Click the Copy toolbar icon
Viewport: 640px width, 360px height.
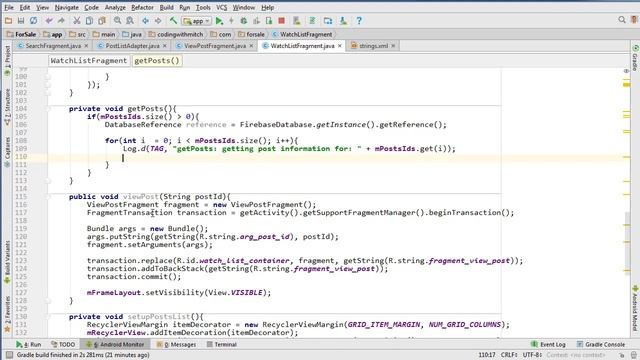89,20
